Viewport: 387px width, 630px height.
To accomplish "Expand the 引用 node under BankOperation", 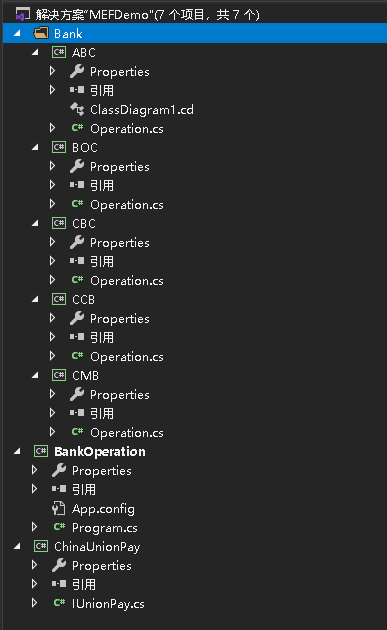I will [35, 489].
